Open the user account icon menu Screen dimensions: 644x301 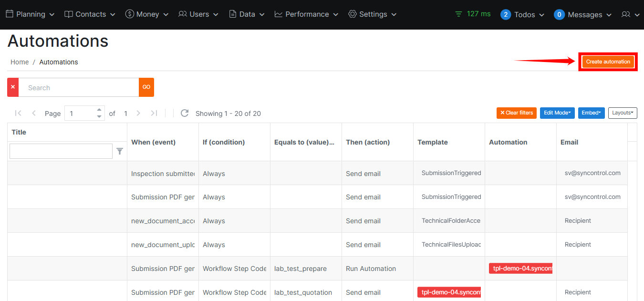coord(630,14)
